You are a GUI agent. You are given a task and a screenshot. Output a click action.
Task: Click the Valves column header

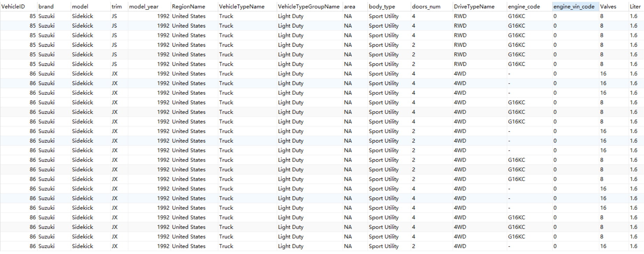coord(608,7)
